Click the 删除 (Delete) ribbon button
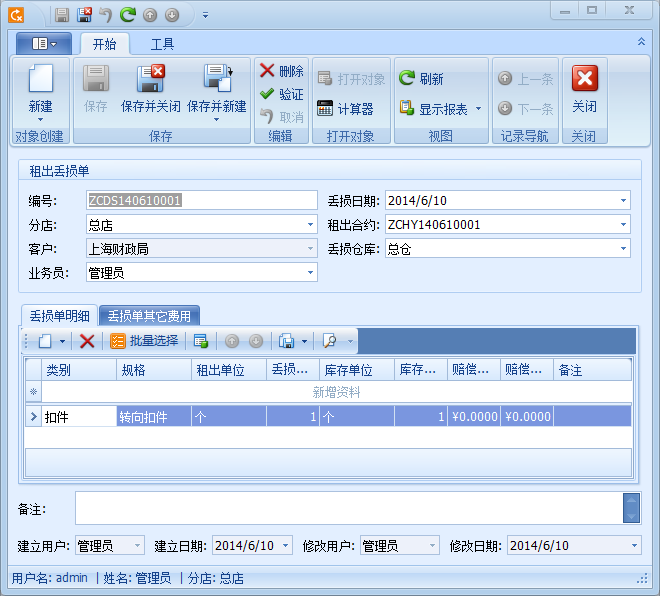The width and height of the screenshot is (660, 596). click(281, 71)
